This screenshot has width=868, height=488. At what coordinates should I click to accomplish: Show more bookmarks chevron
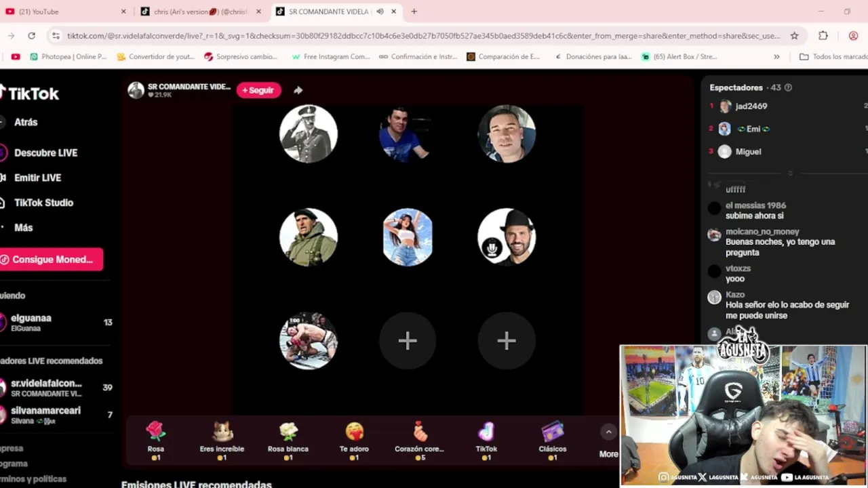[x=776, y=57]
